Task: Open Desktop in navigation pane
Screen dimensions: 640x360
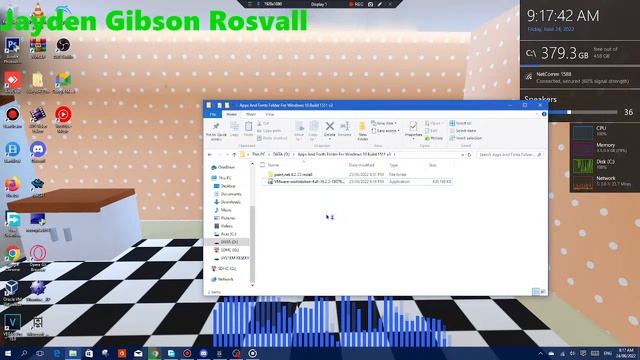Action: (224, 186)
